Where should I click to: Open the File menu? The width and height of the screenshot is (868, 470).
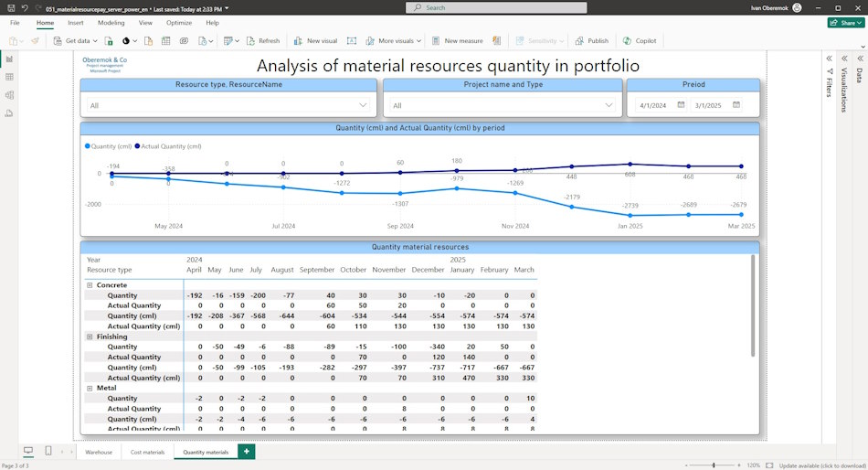(x=15, y=23)
